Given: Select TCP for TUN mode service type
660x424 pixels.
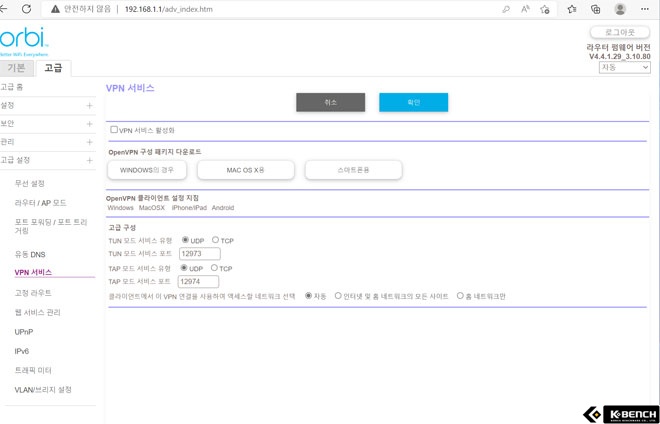Looking at the screenshot, I should (216, 240).
